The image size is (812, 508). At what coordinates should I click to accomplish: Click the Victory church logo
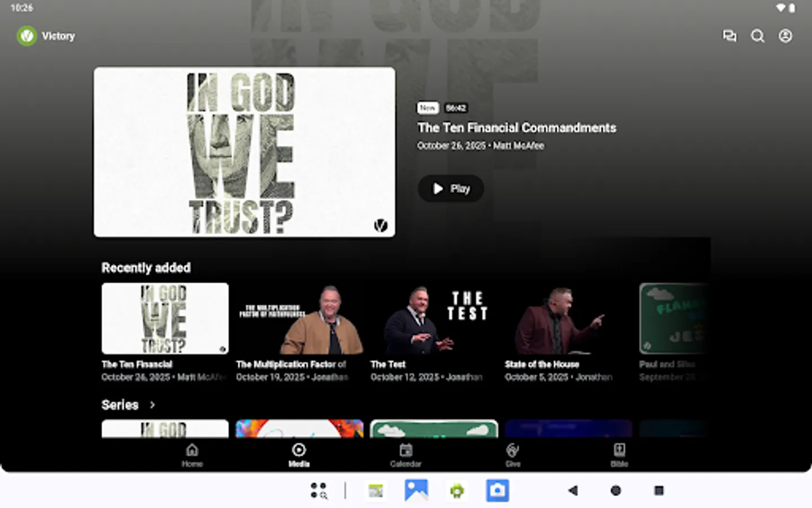[27, 36]
